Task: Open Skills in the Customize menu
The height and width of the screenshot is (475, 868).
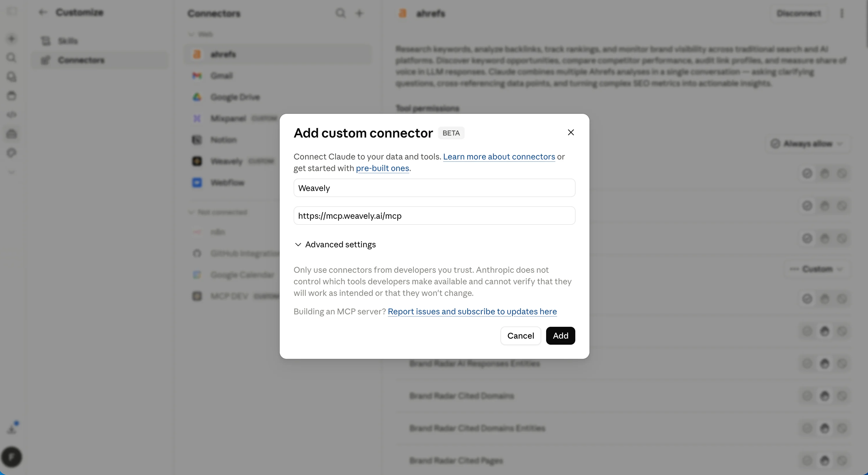Action: click(x=100, y=41)
